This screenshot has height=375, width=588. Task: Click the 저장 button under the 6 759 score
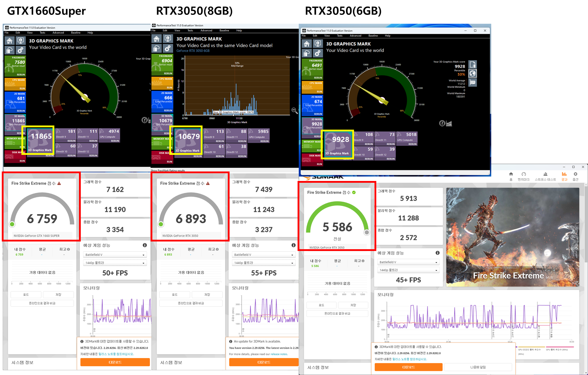(59, 295)
